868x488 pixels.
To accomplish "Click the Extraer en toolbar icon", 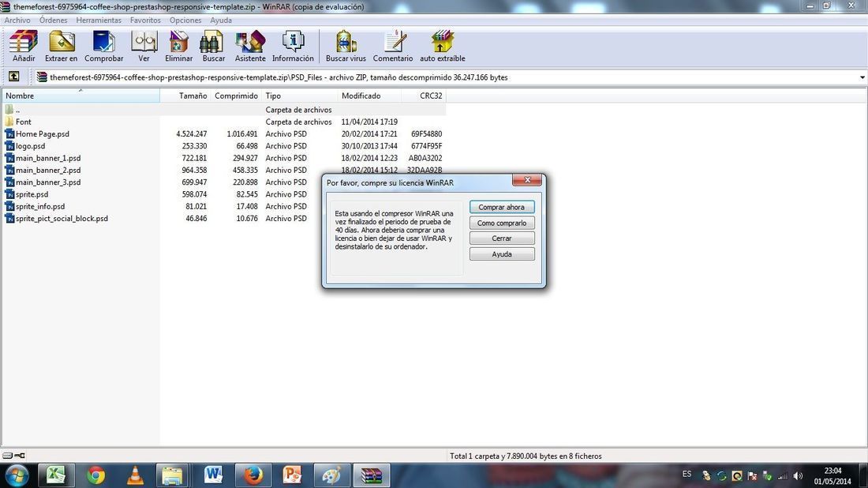I will pyautogui.click(x=62, y=47).
